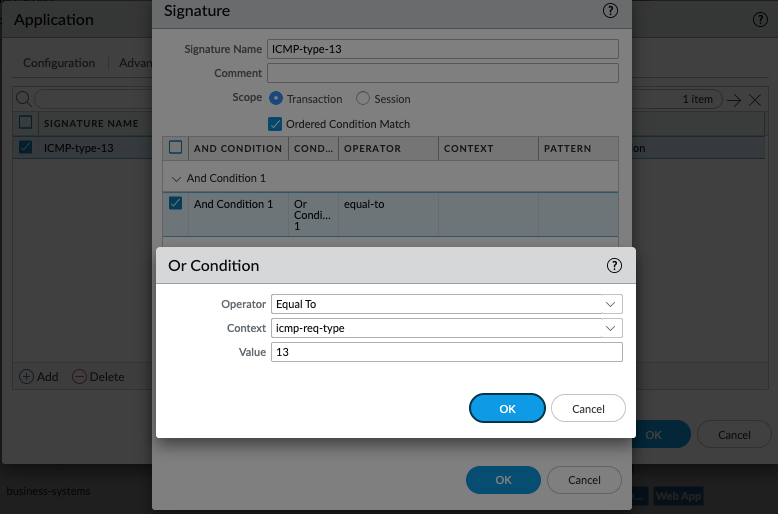Viewport: 778px width, 514px height.
Task: Switch to the Configuration tab
Action: tap(59, 63)
